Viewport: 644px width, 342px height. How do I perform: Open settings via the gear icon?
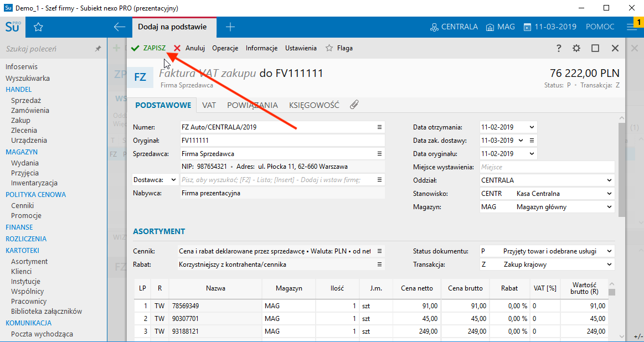click(576, 48)
